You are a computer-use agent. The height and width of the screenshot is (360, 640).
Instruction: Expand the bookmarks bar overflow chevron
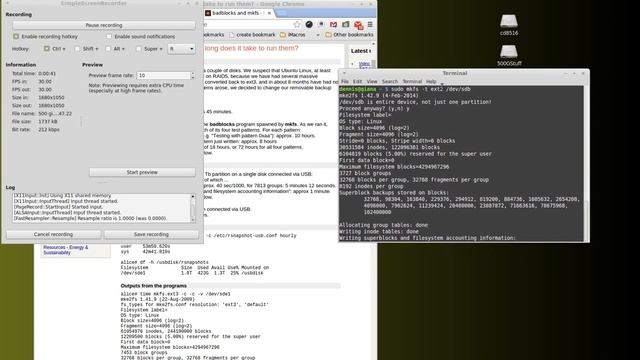318,35
